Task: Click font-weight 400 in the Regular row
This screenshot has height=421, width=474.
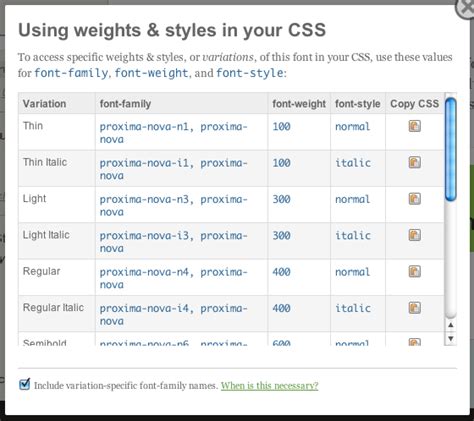Action: 282,272
